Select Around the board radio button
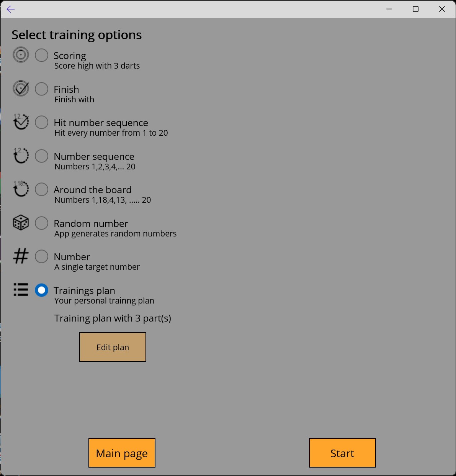The image size is (456, 476). (x=41, y=189)
